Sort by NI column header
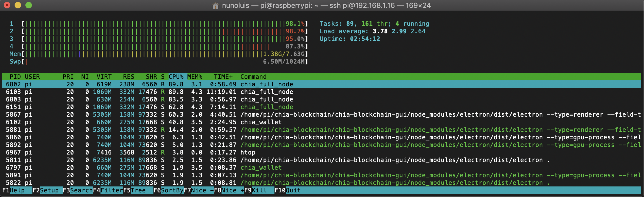The image size is (644, 197). point(85,77)
